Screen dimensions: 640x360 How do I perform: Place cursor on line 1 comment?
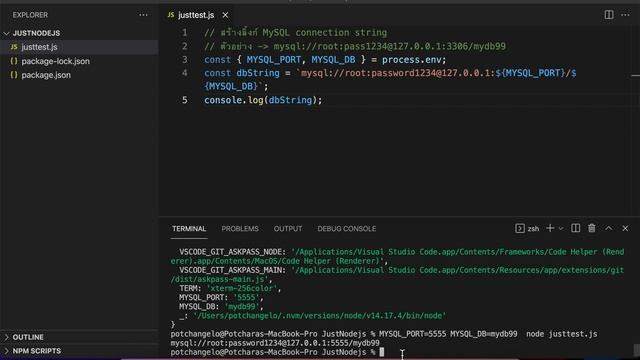pos(296,33)
